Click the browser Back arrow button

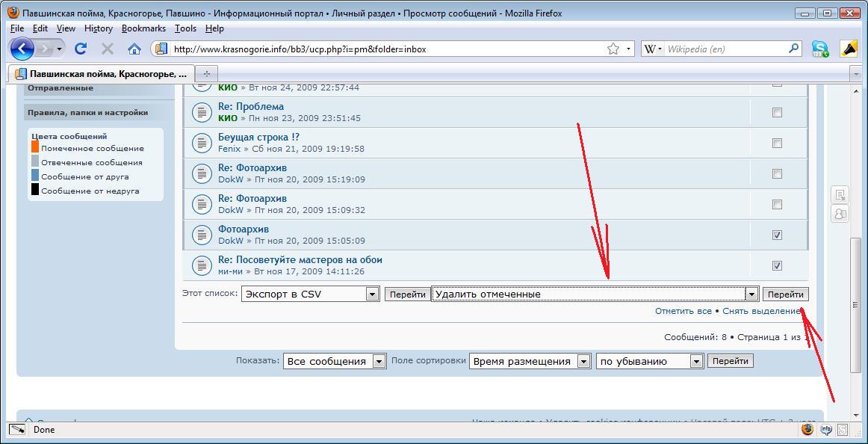point(22,49)
